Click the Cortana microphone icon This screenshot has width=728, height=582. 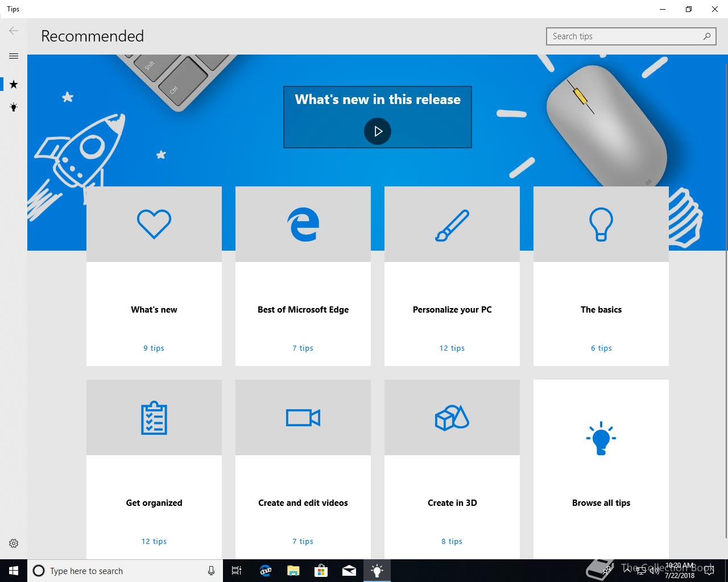[x=211, y=571]
